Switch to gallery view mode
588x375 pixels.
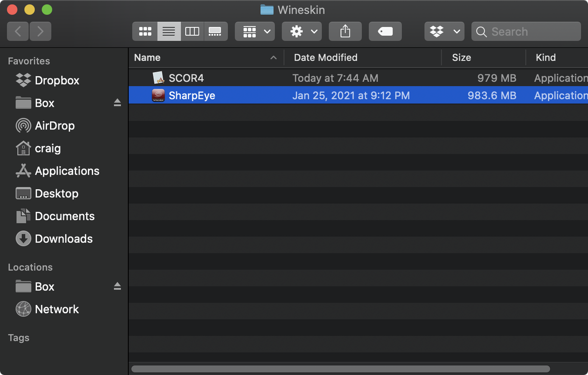coord(215,32)
